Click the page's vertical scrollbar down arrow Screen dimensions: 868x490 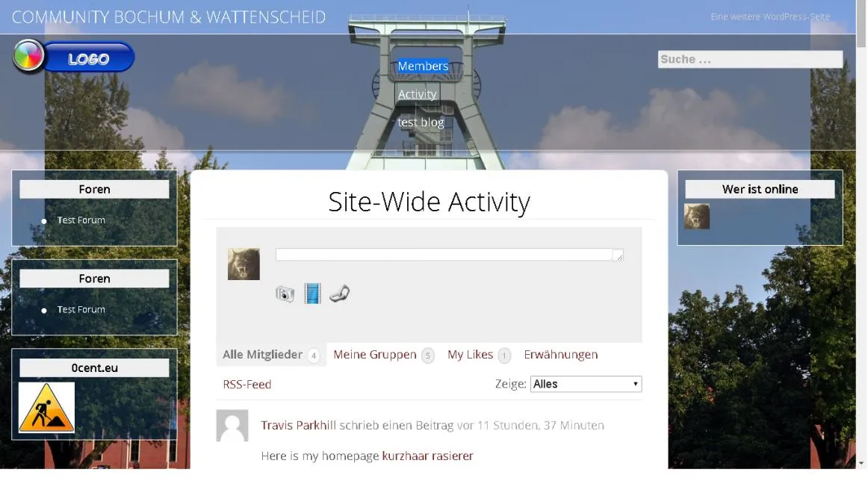click(861, 463)
